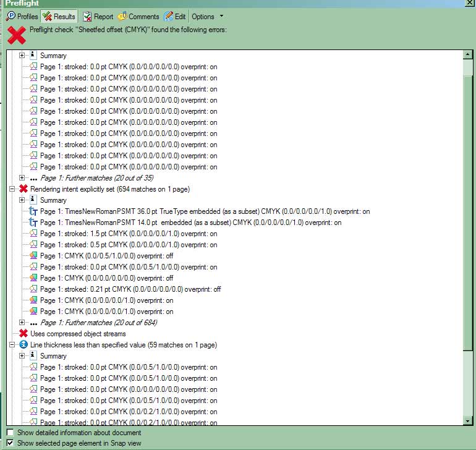476x450 pixels.
Task: Click the results list scrollbar thumb
Action: pyautogui.click(x=468, y=213)
